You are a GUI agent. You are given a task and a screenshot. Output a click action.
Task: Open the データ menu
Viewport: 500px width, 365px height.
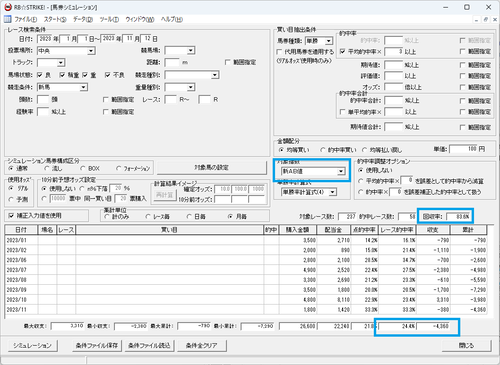click(x=83, y=19)
